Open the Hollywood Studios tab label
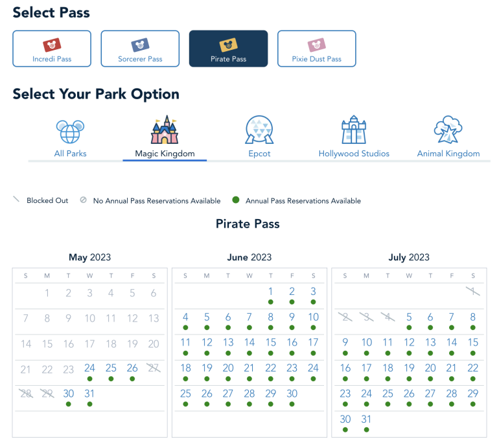 pos(354,154)
